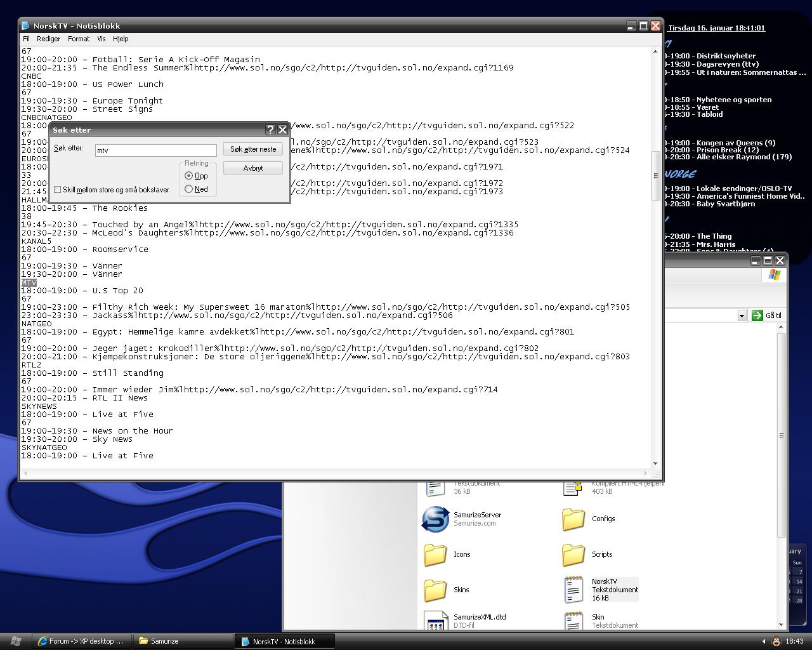Select the Opp search direction
812x650 pixels.
coord(188,176)
